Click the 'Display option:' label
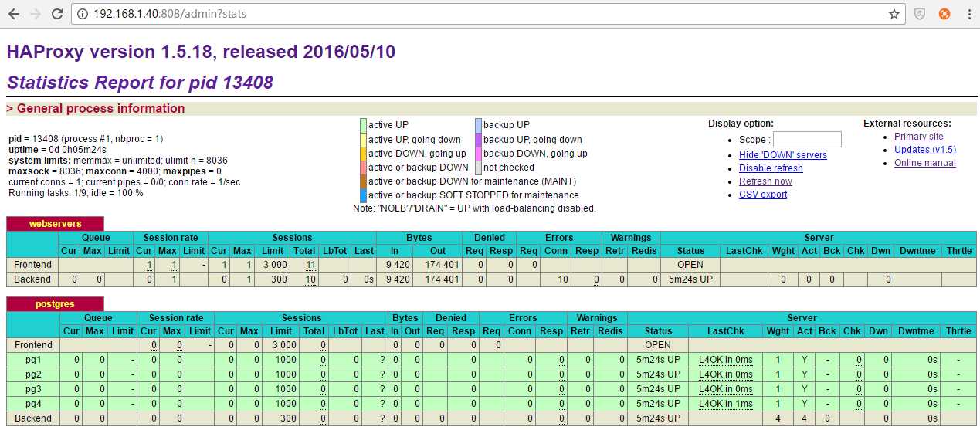Image resolution: width=980 pixels, height=430 pixels. (741, 124)
